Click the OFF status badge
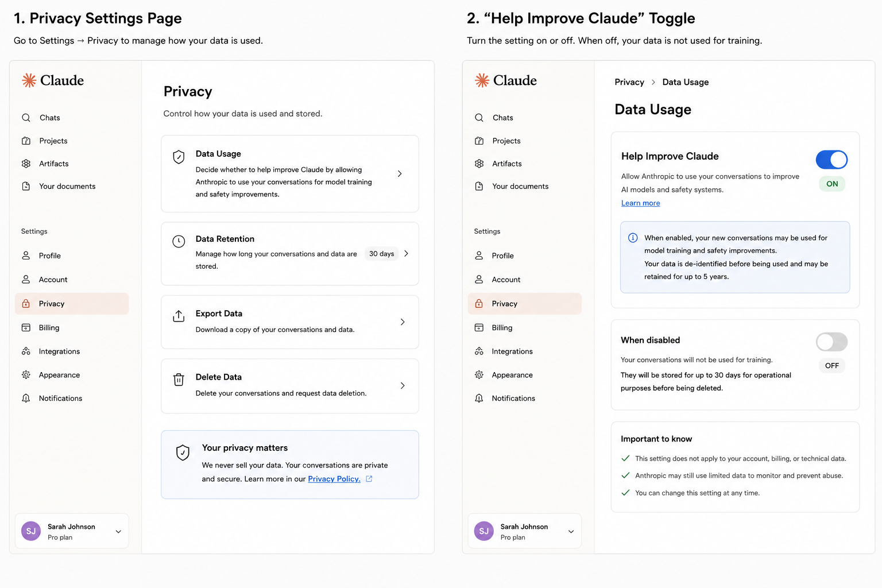 pos(832,365)
